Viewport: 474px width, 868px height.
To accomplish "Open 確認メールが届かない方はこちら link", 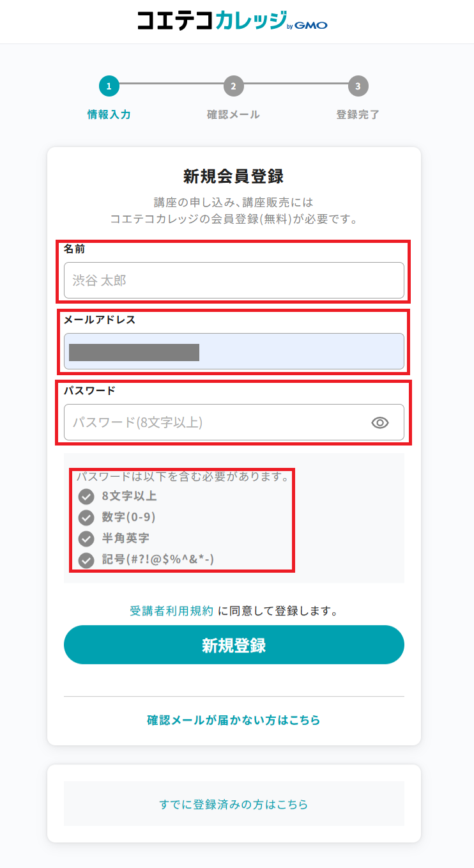I will tap(234, 720).
